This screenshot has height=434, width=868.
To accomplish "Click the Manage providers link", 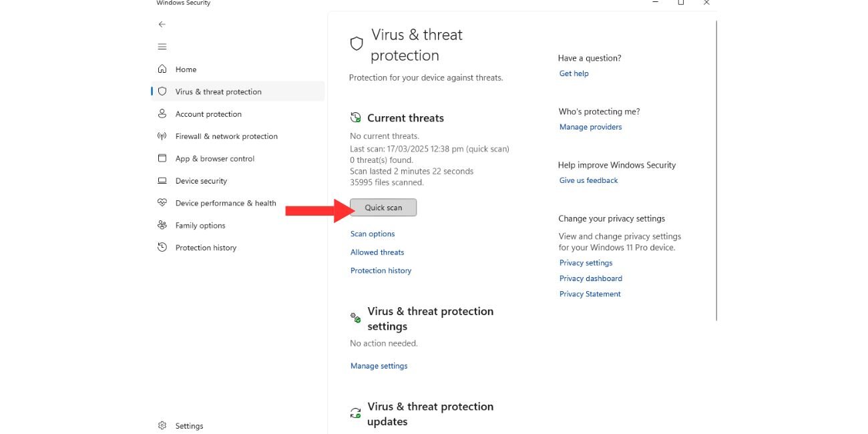I will [590, 127].
